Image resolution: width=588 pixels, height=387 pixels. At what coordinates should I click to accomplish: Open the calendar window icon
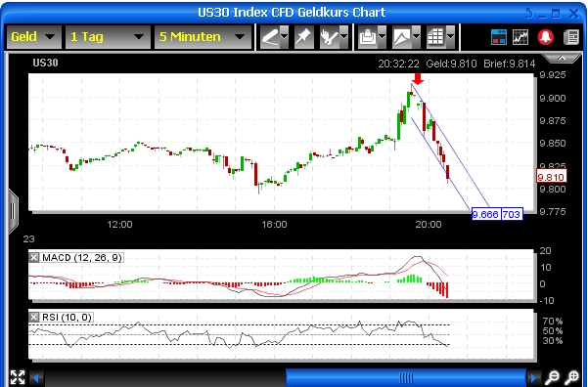pos(499,37)
